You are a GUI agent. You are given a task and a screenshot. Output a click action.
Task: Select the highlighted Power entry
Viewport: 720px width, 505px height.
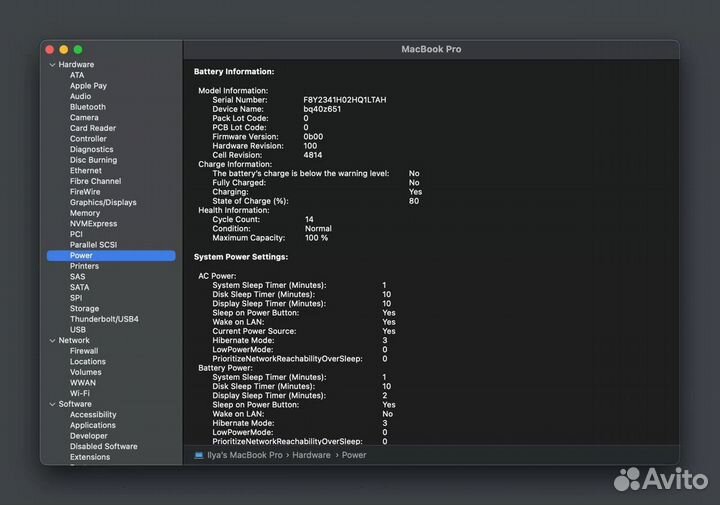[111, 256]
